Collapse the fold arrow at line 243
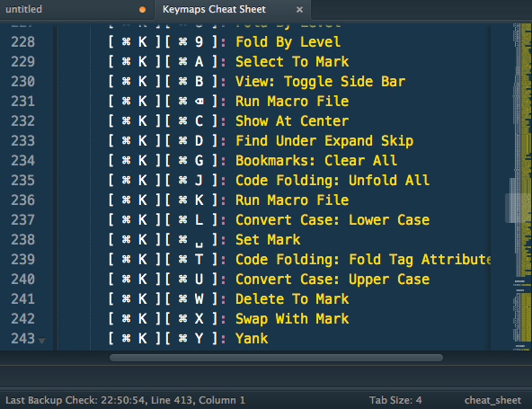 [x=41, y=340]
